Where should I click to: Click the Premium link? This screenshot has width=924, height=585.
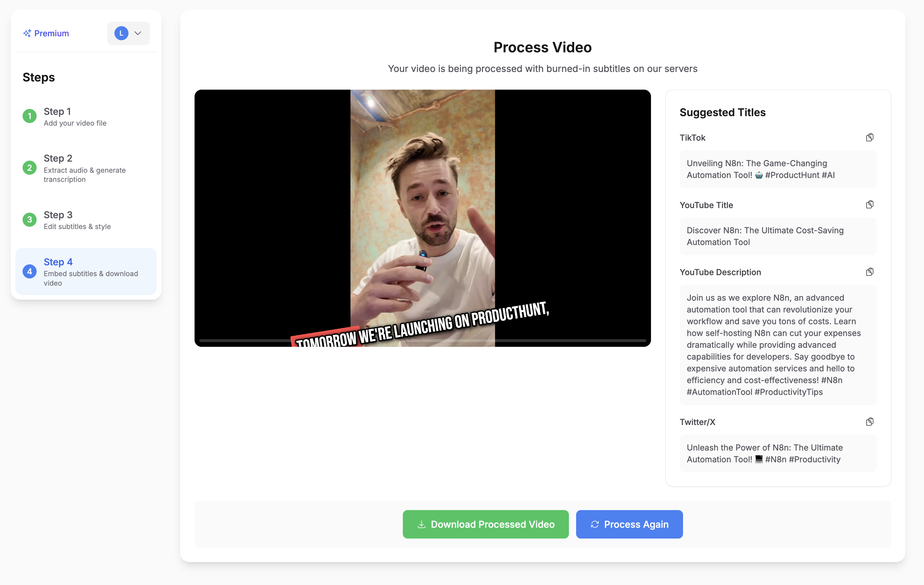coord(51,33)
